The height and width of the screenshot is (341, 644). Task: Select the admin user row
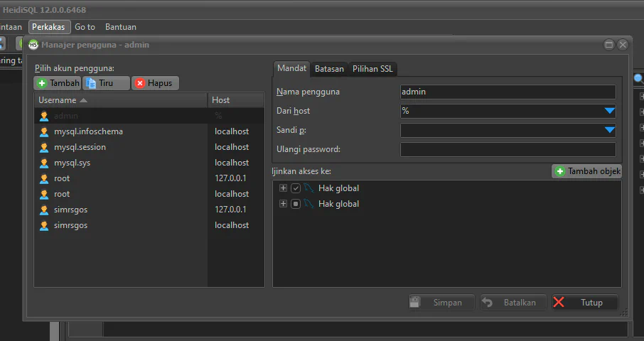coord(149,116)
